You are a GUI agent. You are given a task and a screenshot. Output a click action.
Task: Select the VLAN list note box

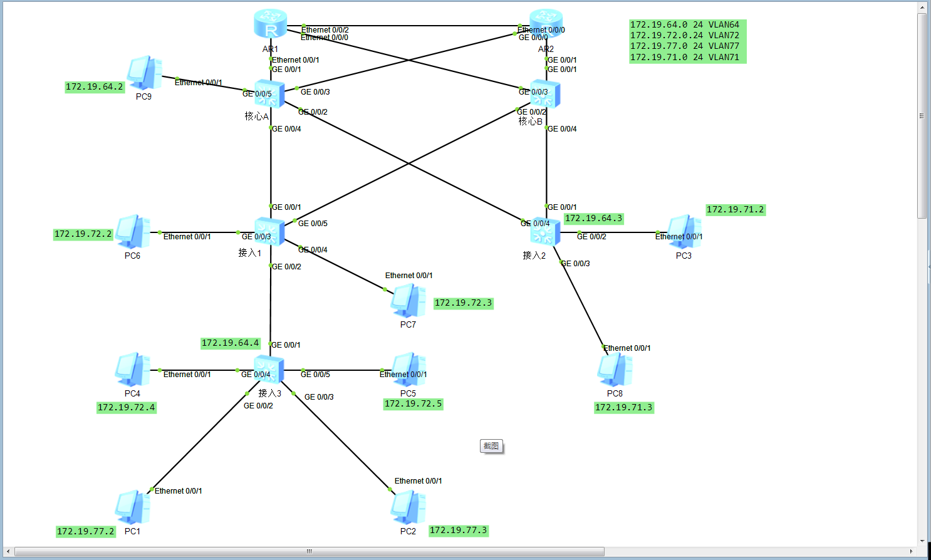688,41
